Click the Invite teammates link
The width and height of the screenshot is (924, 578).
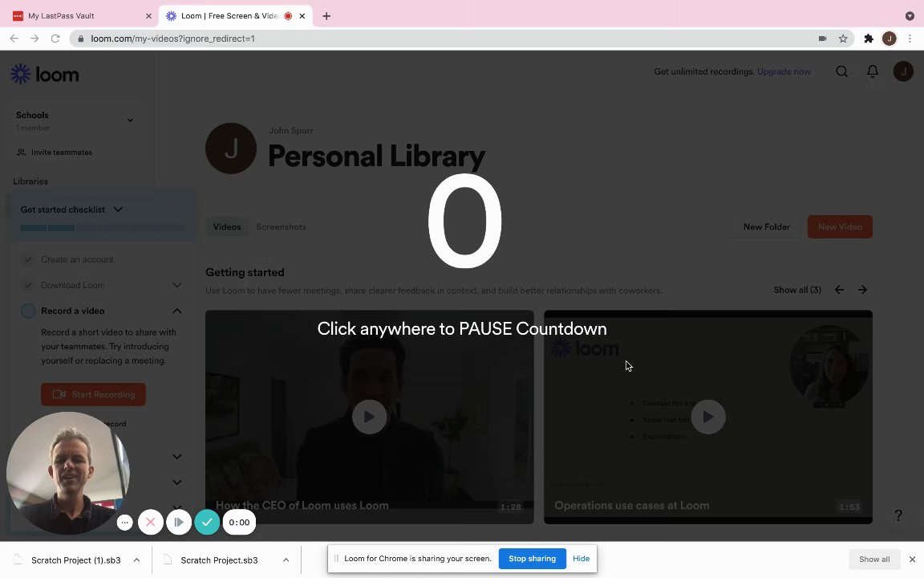click(x=55, y=153)
